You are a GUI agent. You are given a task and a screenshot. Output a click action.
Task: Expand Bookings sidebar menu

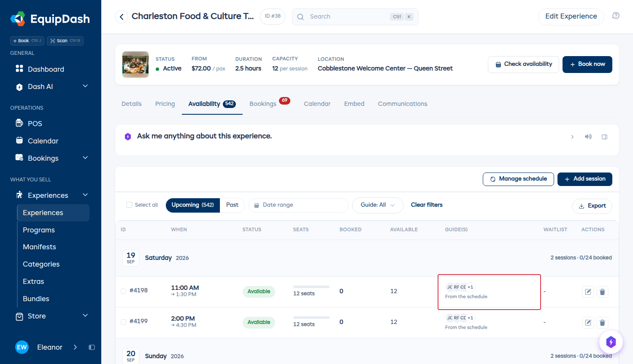85,158
